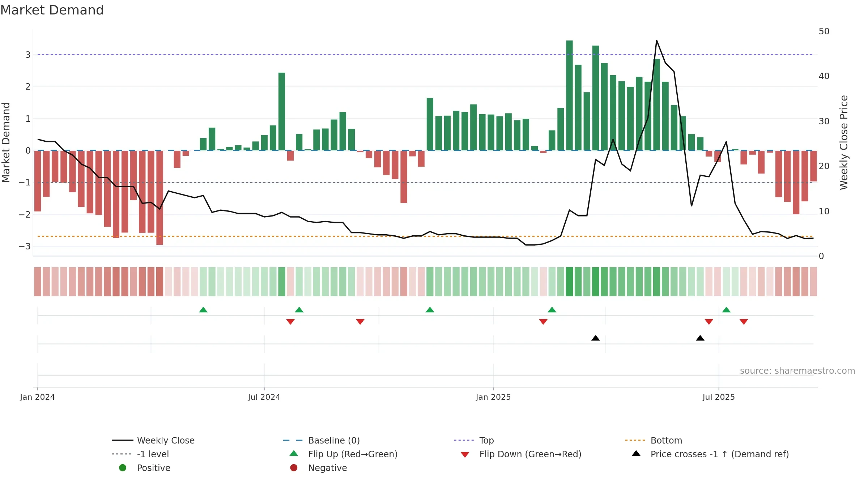Click the second black price-cross marker near Jul 2025

pos(700,338)
